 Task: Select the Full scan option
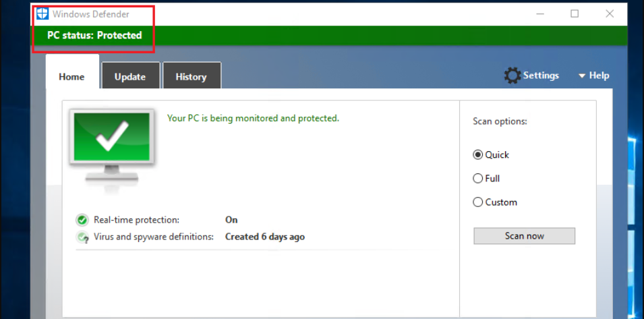(x=486, y=179)
